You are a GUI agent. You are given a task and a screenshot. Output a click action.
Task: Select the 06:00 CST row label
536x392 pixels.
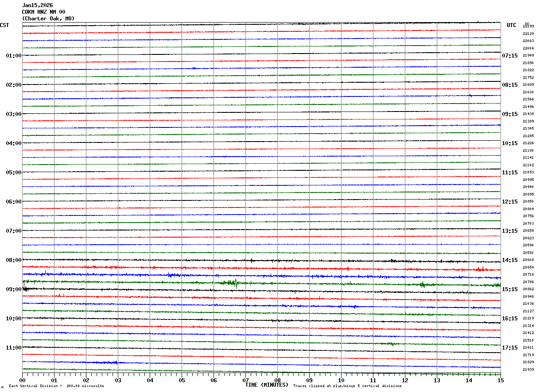(x=13, y=202)
